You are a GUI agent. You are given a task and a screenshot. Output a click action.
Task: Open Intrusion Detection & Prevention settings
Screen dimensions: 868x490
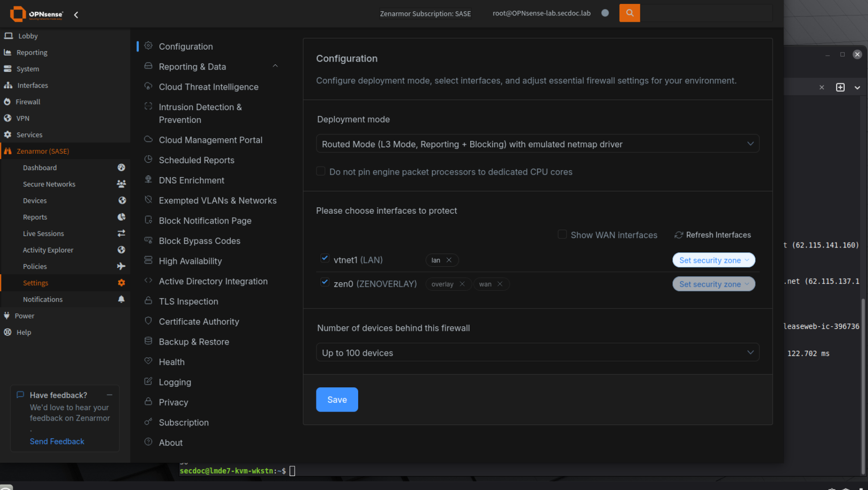point(200,113)
